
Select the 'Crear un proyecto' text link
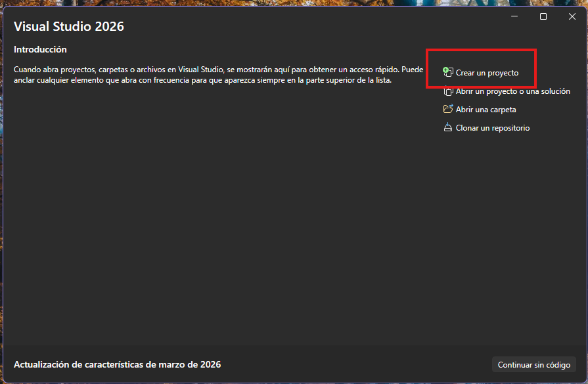487,73
